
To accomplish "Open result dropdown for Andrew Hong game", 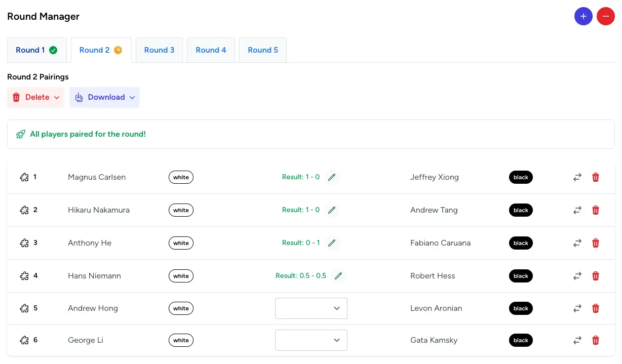I will coord(311,308).
